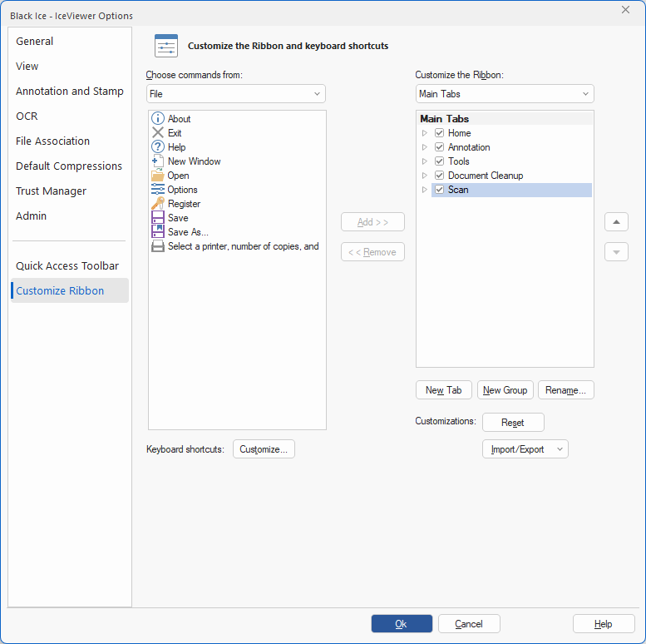Screen dimensions: 646x644
Task: Click the New Group button
Action: click(505, 389)
